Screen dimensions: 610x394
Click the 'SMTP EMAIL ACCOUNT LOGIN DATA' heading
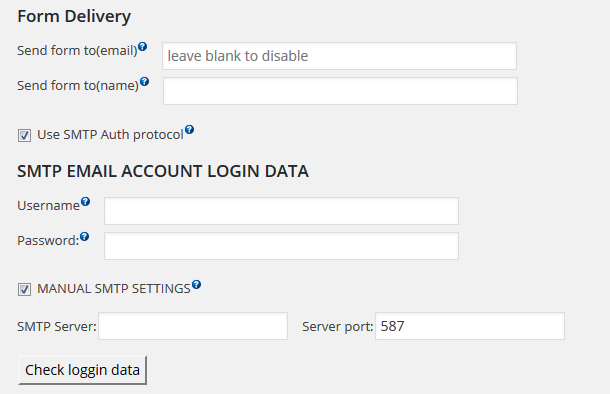163,171
